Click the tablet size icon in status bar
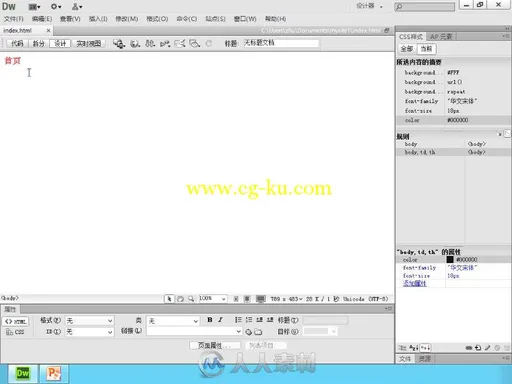The width and height of the screenshot is (512, 384). pyautogui.click(x=247, y=299)
